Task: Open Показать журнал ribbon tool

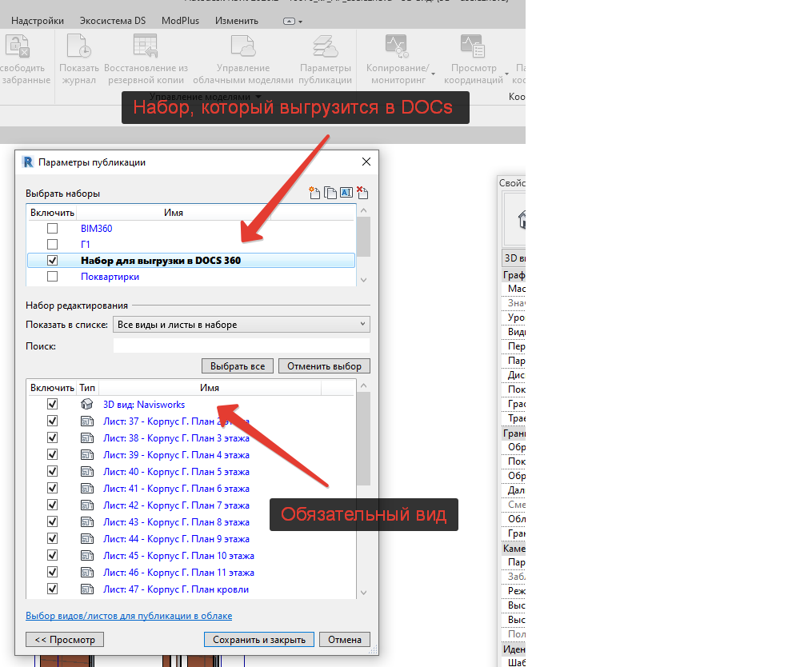Action: click(x=78, y=59)
